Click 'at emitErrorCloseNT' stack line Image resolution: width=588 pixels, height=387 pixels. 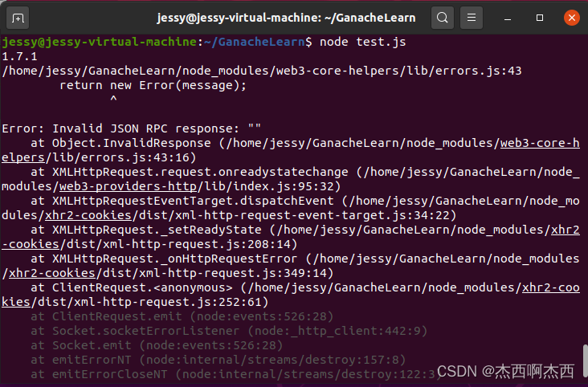pyautogui.click(x=236, y=374)
